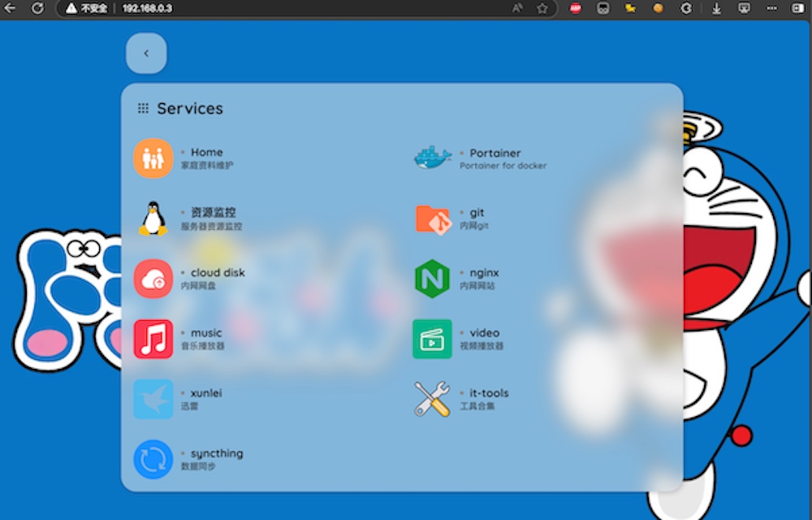Click the read aloud icon in address bar

(x=516, y=8)
